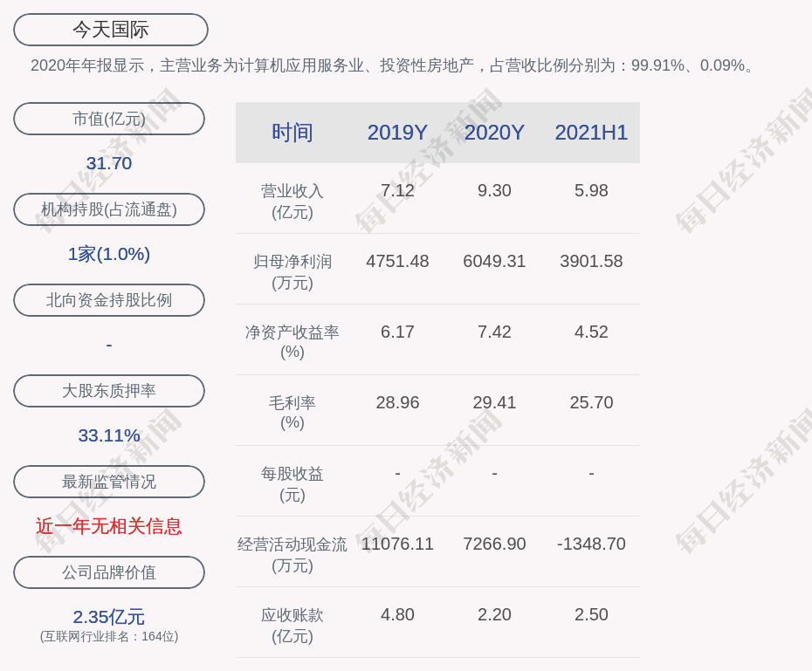
Task: Click the 2019Y column header
Action: 397,133
